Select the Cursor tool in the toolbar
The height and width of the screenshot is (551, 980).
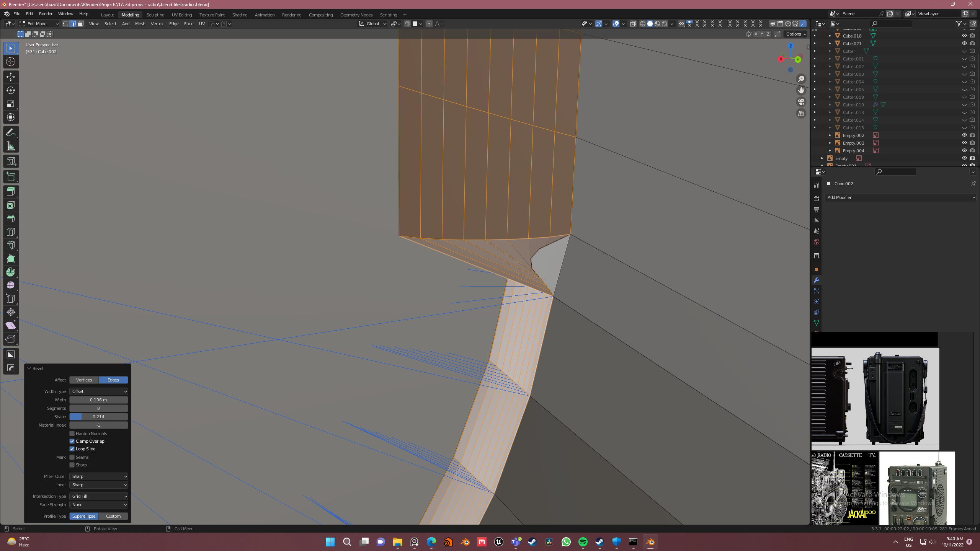(x=11, y=62)
